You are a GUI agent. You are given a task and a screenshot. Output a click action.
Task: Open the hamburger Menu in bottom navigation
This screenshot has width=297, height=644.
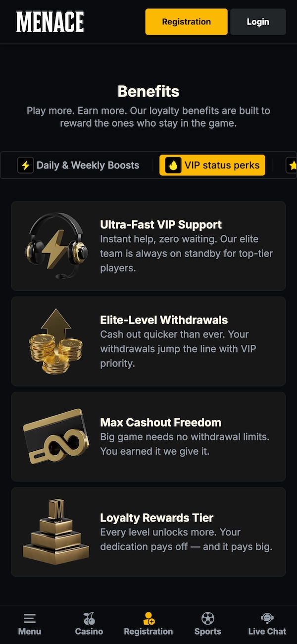(x=29, y=618)
